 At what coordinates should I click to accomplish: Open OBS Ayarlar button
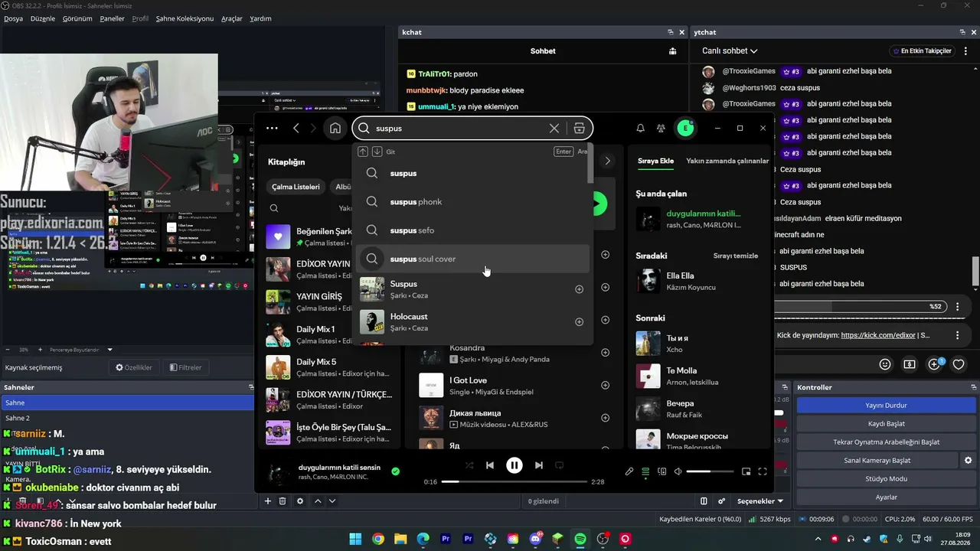(886, 497)
